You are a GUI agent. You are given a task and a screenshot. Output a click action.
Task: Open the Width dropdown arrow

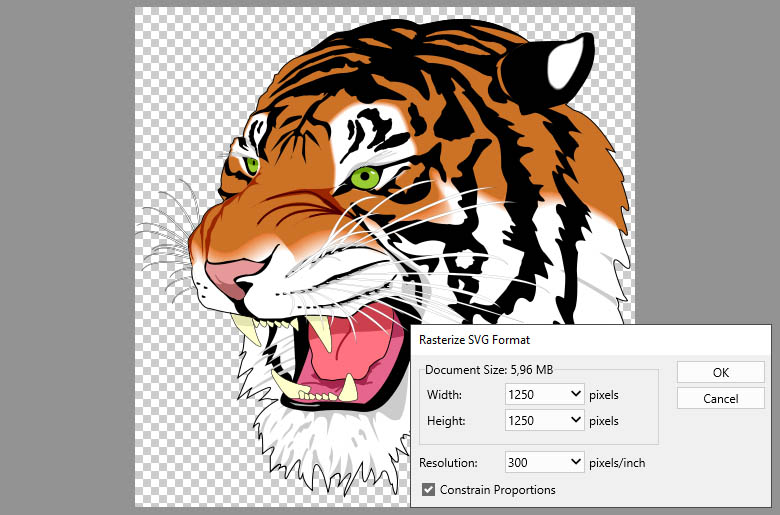tap(575, 394)
